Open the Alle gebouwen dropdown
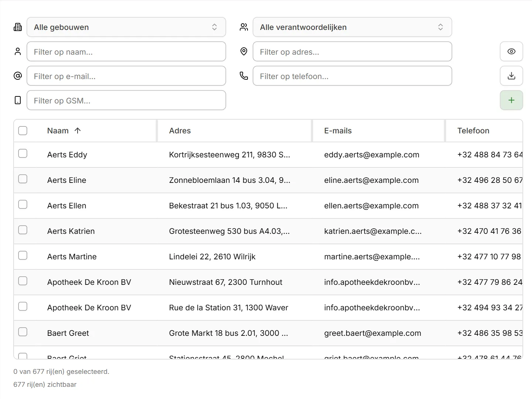This screenshot has height=399, width=532. coord(126,27)
